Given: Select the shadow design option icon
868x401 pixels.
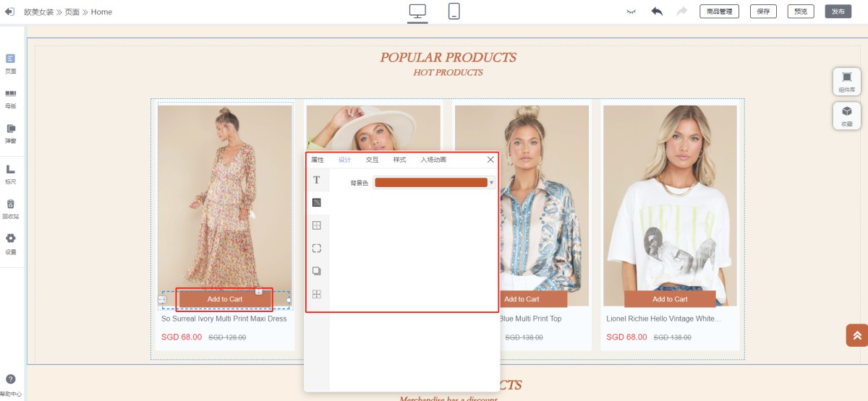Looking at the screenshot, I should (316, 271).
